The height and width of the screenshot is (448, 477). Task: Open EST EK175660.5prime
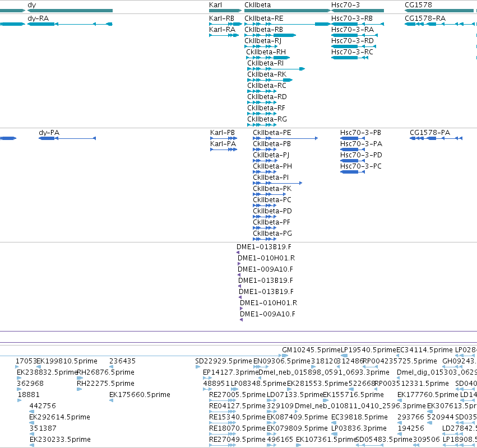tap(140, 395)
